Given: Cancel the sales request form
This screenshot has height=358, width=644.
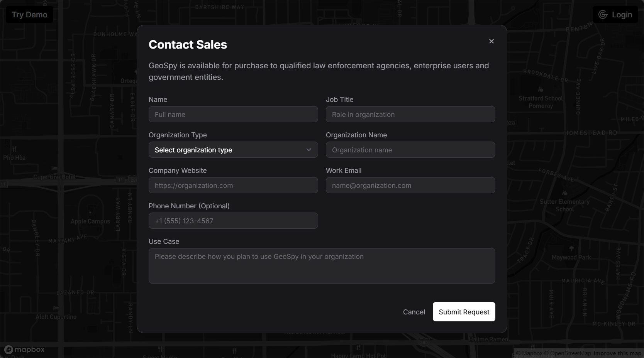Looking at the screenshot, I should point(414,312).
